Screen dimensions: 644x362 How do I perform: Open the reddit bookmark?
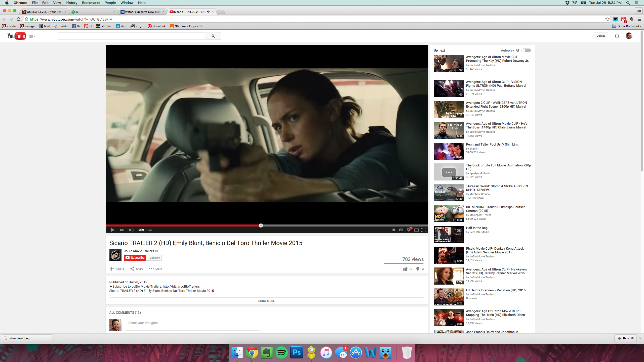(x=61, y=26)
